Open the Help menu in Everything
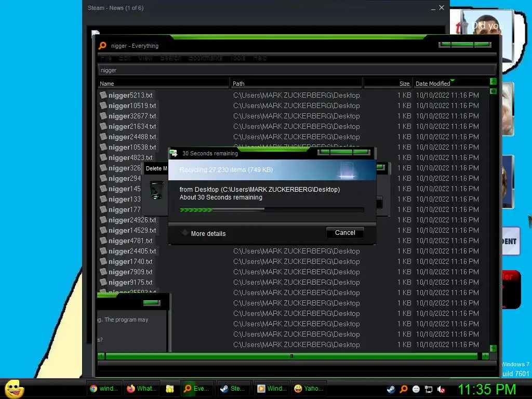 (x=260, y=58)
